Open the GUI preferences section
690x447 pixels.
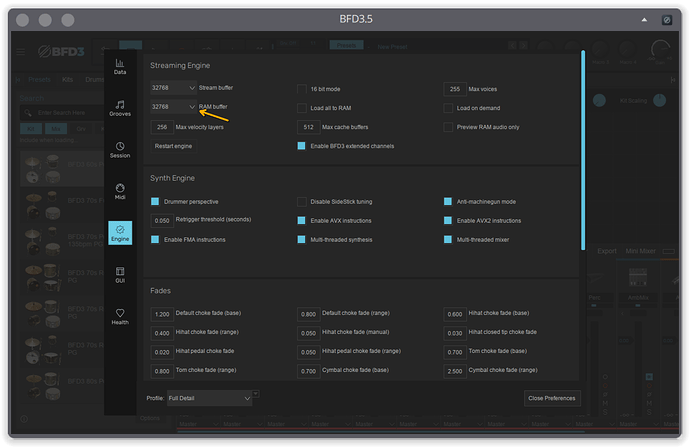point(120,274)
